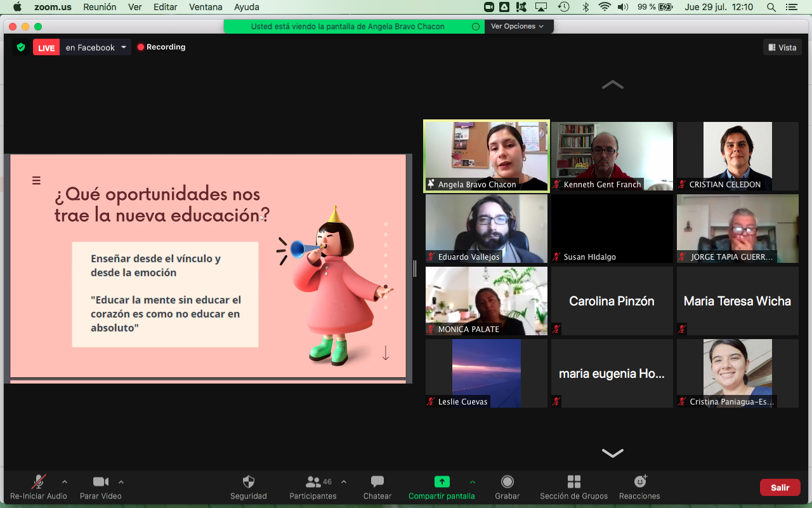The height and width of the screenshot is (508, 812).
Task: Click the divider handle beside shared screen
Action: pyautogui.click(x=415, y=269)
